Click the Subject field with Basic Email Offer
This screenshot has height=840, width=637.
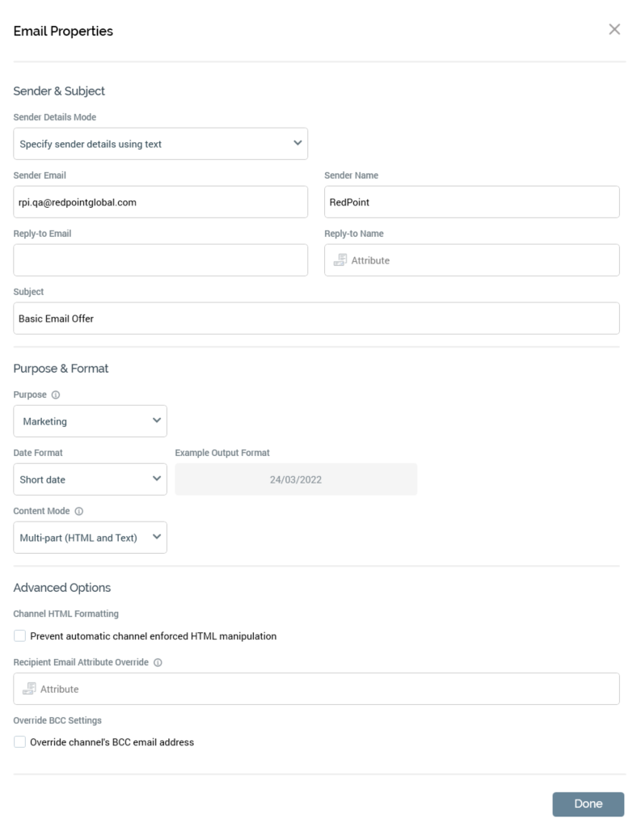tap(316, 319)
